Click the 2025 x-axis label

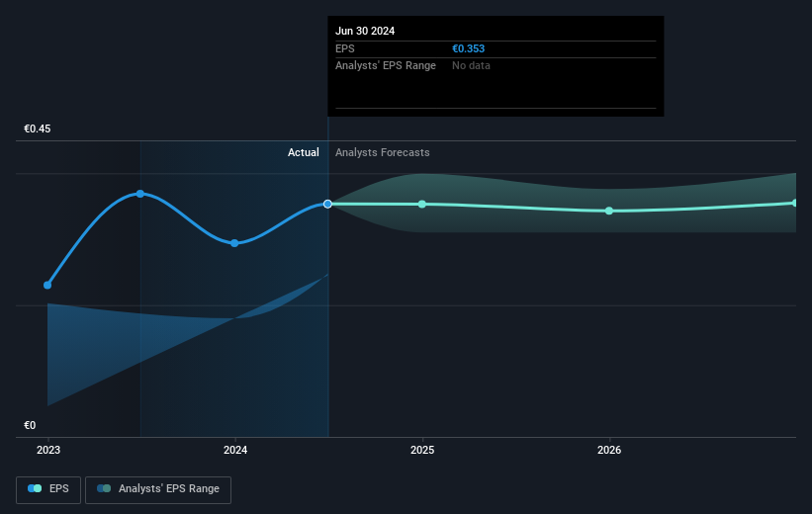(422, 450)
